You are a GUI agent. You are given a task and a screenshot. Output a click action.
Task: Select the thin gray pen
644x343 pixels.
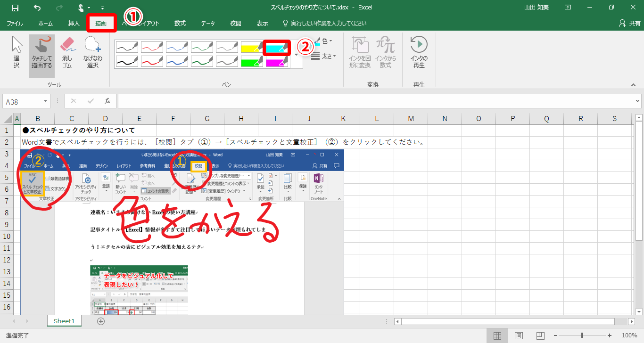(227, 47)
